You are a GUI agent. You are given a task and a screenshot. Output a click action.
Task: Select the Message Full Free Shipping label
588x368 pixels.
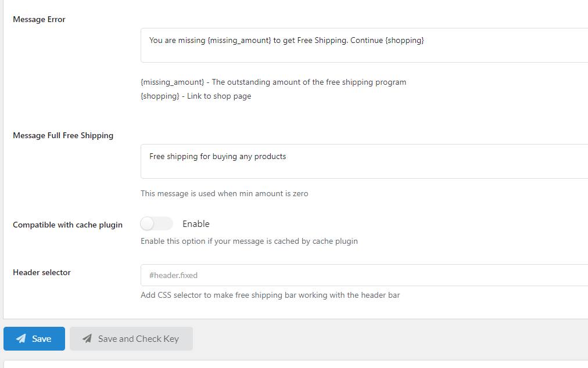(63, 136)
